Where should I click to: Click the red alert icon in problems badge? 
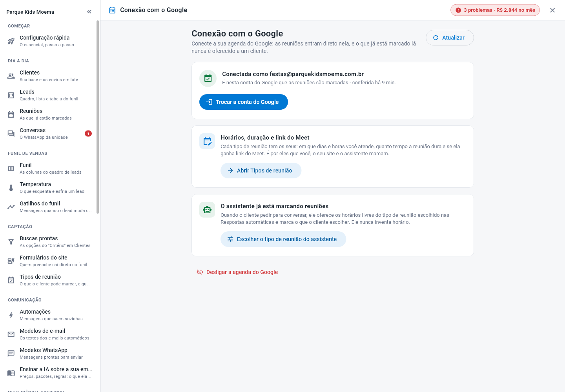tap(458, 10)
